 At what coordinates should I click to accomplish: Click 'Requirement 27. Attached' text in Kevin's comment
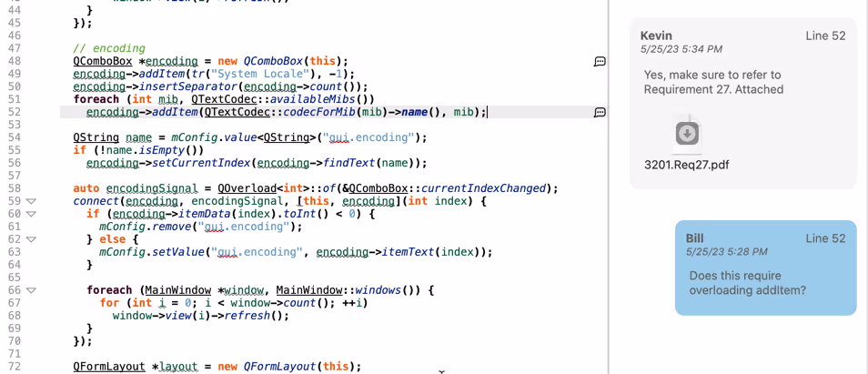[713, 89]
